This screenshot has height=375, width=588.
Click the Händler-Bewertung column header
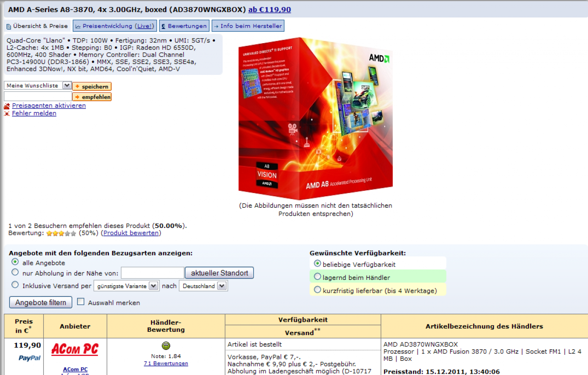(x=166, y=326)
